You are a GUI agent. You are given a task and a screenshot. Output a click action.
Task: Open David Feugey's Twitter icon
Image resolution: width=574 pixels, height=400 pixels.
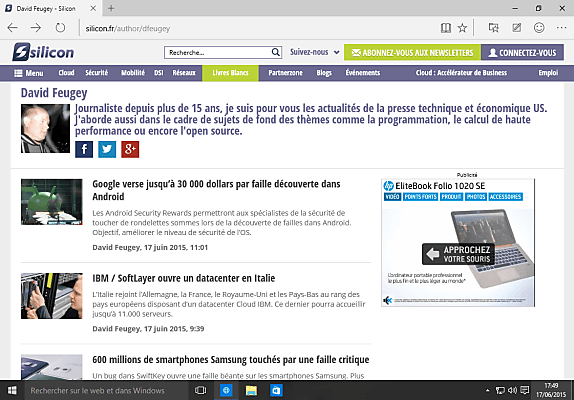pos(107,149)
